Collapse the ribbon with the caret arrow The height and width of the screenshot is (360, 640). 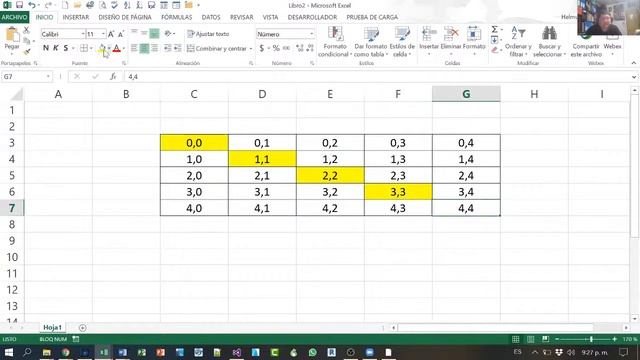(x=633, y=63)
